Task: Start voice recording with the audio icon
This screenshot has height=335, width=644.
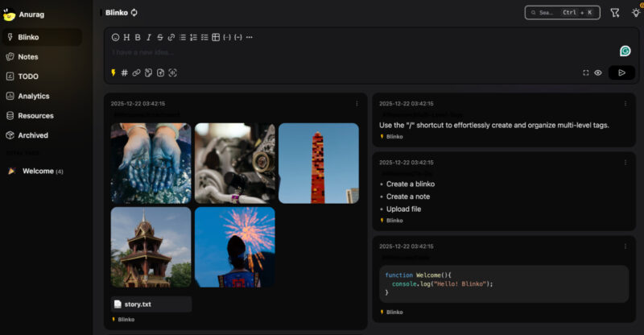Action: pos(172,72)
